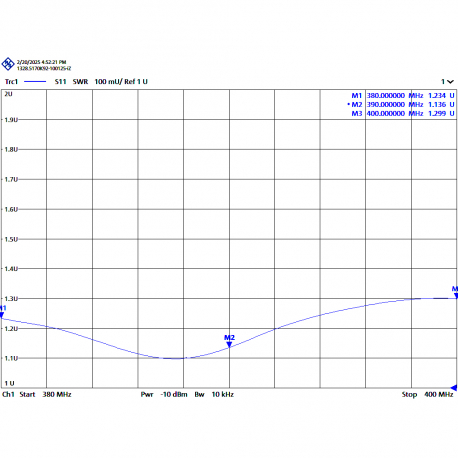Select the M2 marker triangle on trace
The height and width of the screenshot is (458, 458).
[229, 345]
